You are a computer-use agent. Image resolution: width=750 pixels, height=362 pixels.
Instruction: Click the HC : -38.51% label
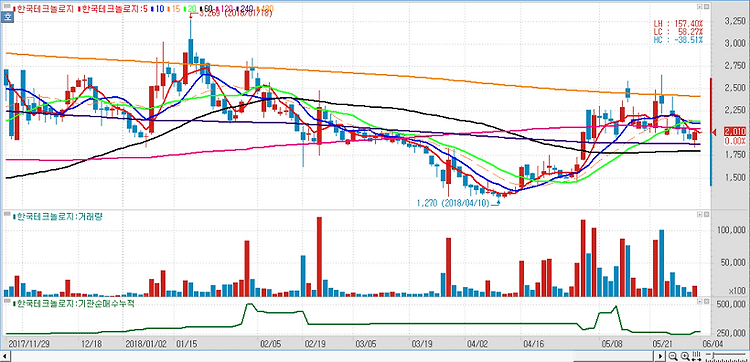pyautogui.click(x=679, y=40)
